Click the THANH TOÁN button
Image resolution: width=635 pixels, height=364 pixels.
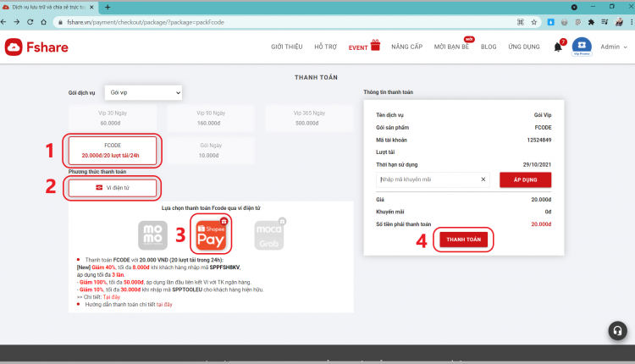coord(463,240)
